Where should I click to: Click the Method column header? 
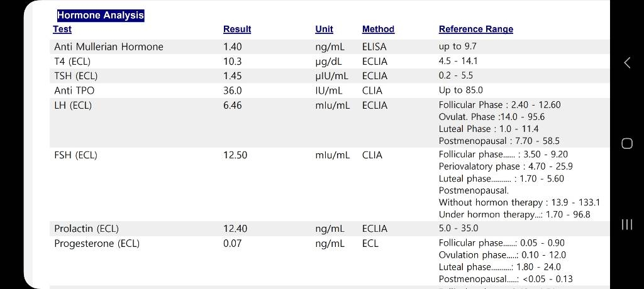click(378, 29)
